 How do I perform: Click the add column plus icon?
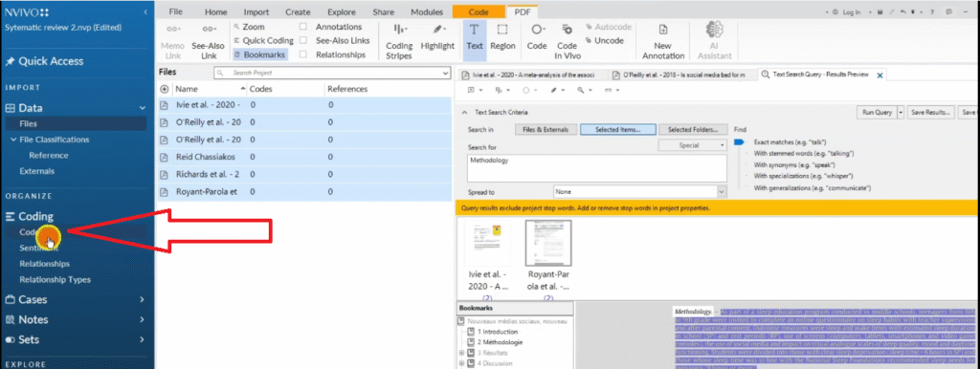[x=165, y=89]
